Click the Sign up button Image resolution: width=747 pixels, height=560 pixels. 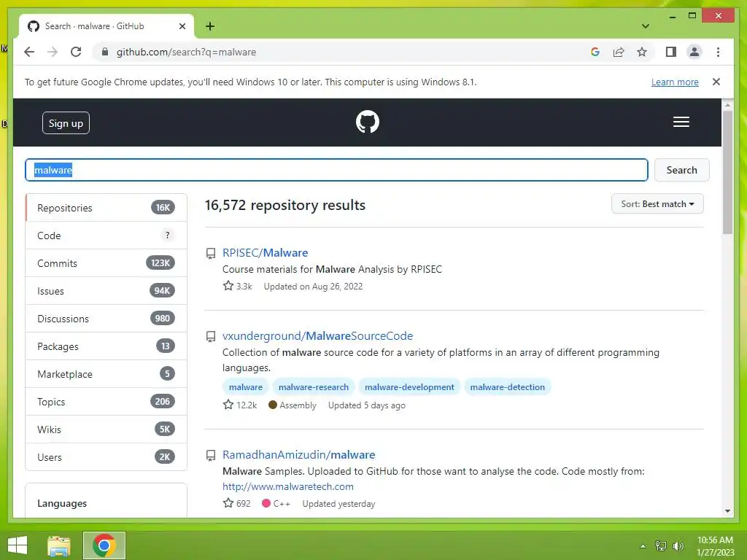pos(66,122)
